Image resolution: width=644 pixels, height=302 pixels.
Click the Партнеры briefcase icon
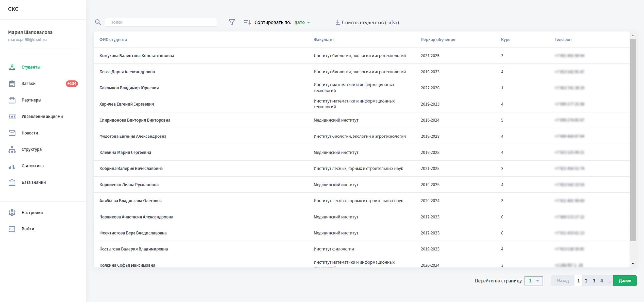[12, 100]
